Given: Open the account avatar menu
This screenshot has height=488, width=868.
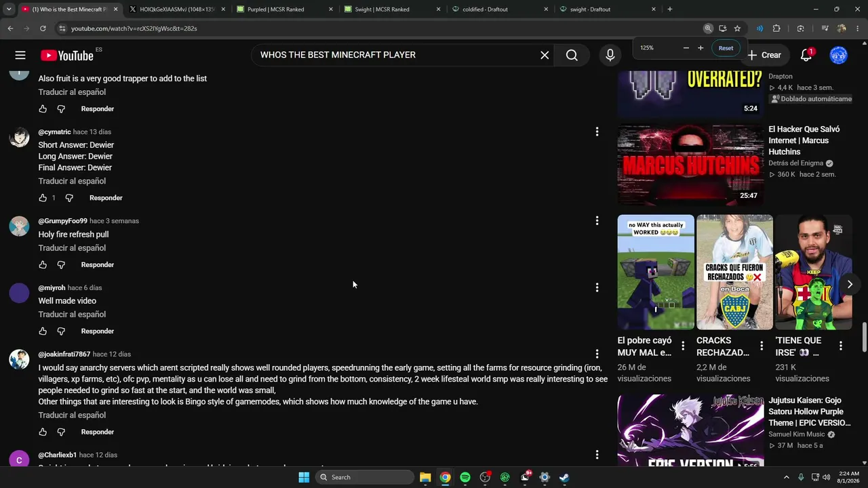Looking at the screenshot, I should coord(839,56).
